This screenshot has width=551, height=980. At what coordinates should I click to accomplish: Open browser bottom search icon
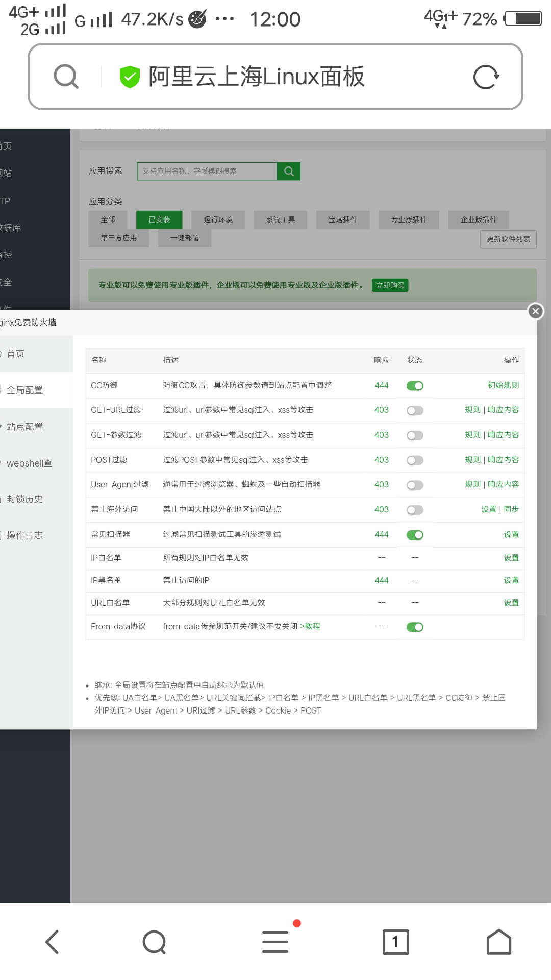[154, 942]
